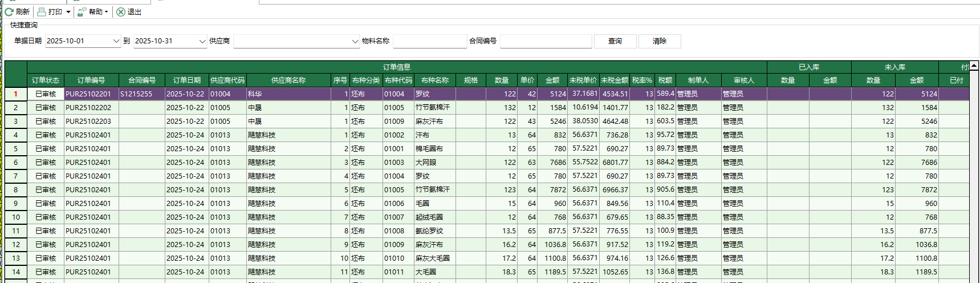The image size is (980, 283).
Task: Click the 刷新 refresh icon
Action: coord(9,12)
